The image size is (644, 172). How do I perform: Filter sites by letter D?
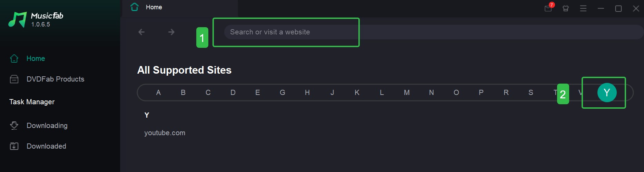(233, 93)
